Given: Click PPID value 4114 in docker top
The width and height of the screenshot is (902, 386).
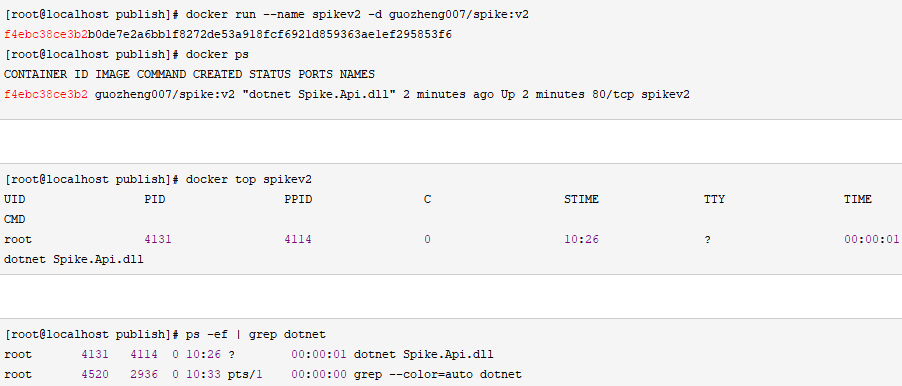Looking at the screenshot, I should point(298,239).
